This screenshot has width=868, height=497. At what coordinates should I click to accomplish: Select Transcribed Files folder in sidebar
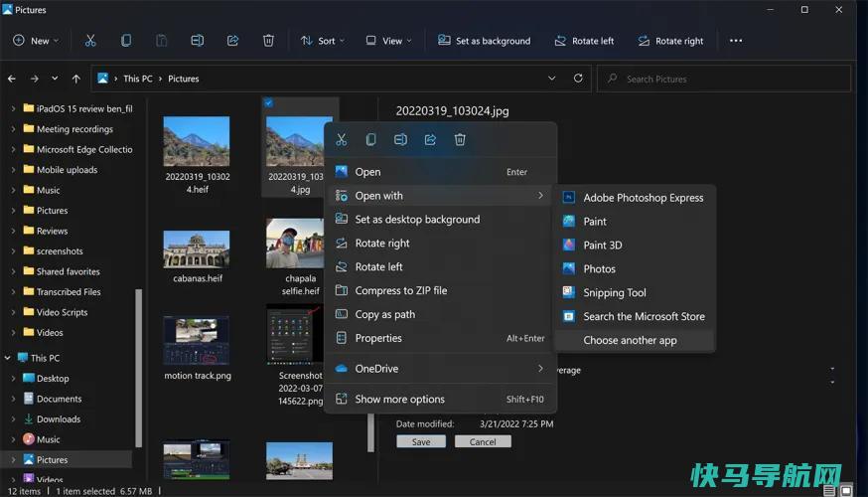click(x=69, y=292)
